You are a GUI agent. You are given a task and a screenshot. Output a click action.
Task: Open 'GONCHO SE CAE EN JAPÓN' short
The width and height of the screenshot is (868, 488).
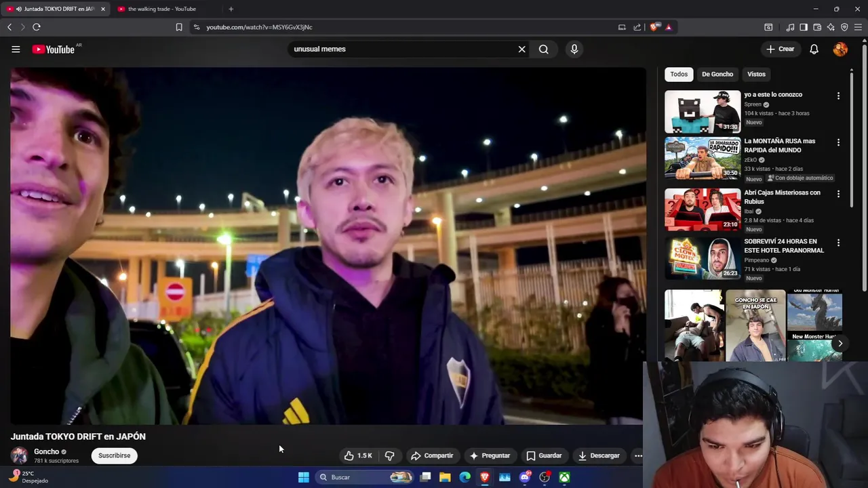click(x=755, y=326)
